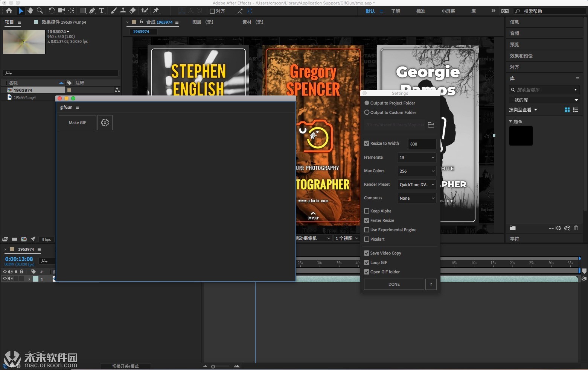The width and height of the screenshot is (588, 370).
Task: Open the Framerate dropdown
Action: coord(416,158)
